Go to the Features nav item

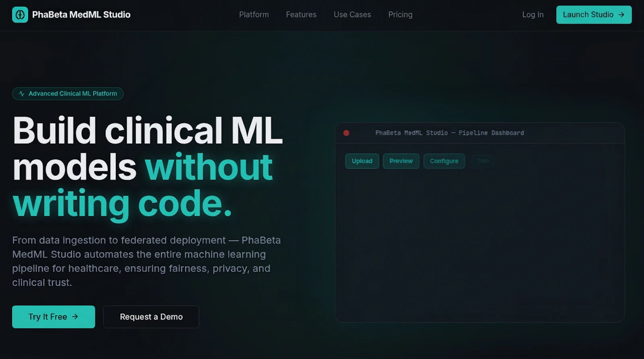click(301, 14)
